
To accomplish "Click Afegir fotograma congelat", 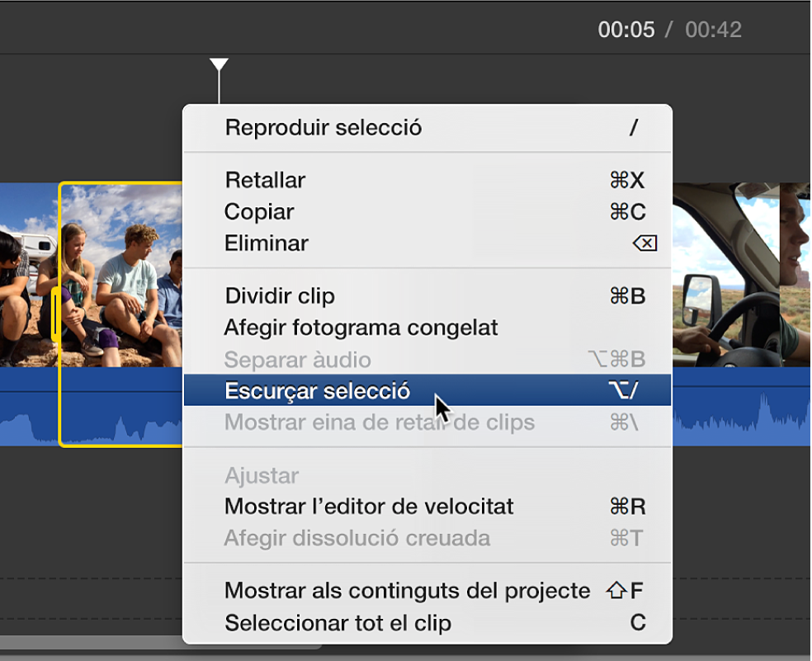I will pyautogui.click(x=361, y=328).
